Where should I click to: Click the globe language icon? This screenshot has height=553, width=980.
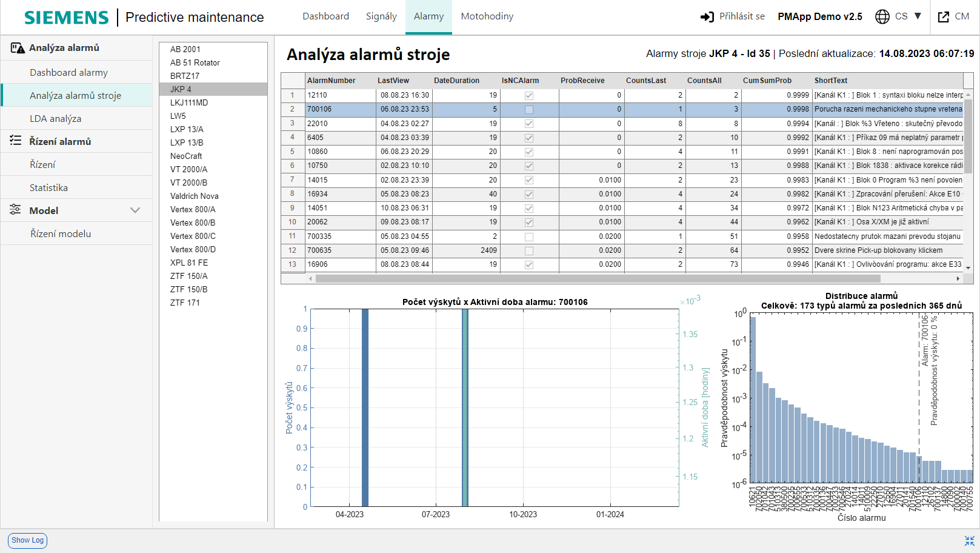pyautogui.click(x=881, y=16)
